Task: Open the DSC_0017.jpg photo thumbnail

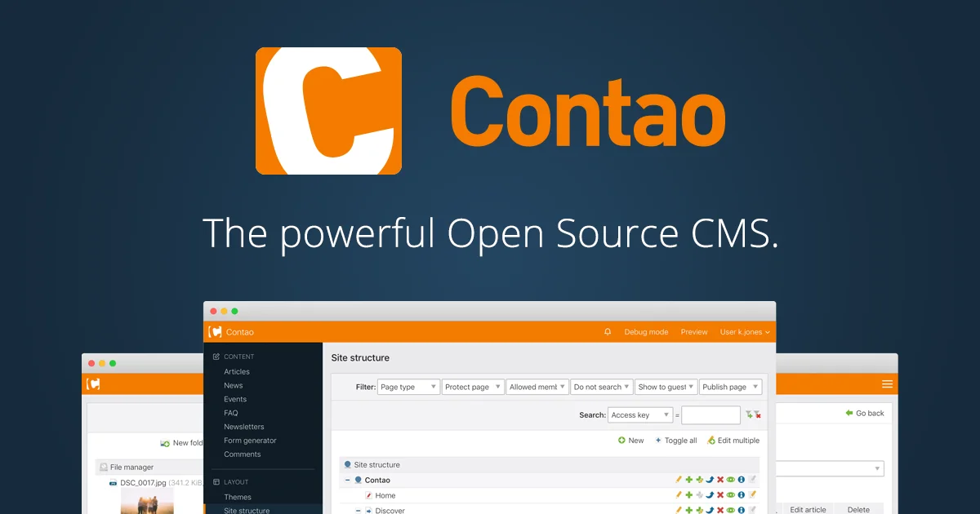Action: [147, 502]
